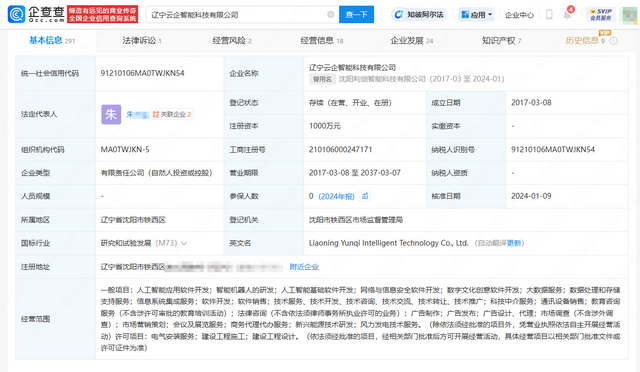Open mobile phone app icon

(x=549, y=15)
